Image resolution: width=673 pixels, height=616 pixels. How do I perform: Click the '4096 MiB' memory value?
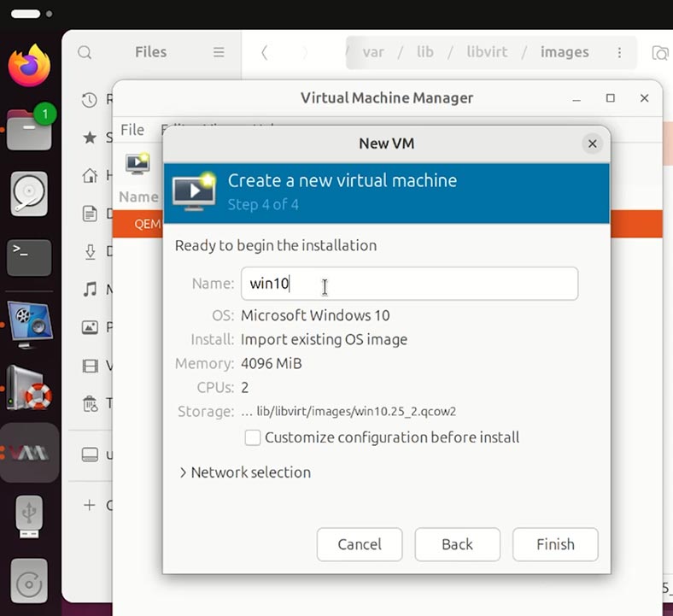coord(272,363)
